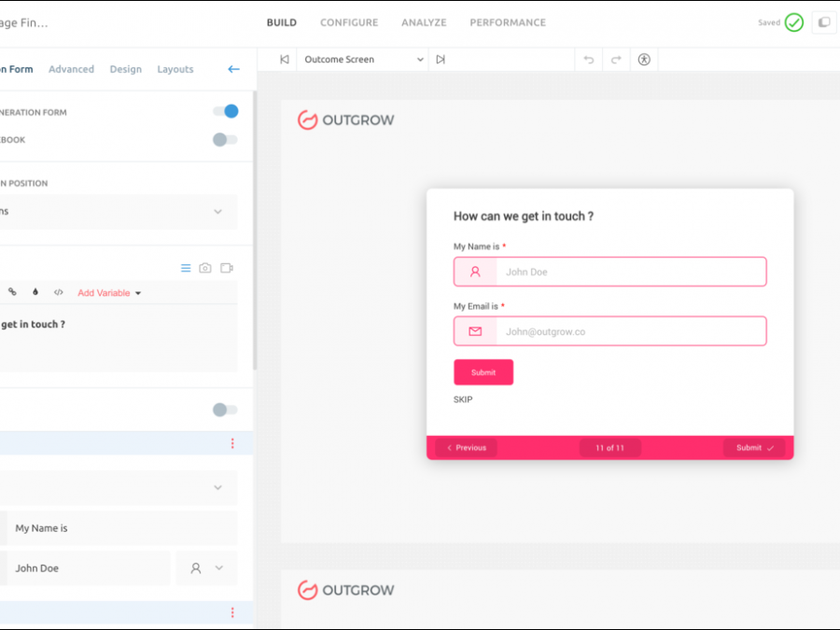Go to the previous screen icon
This screenshot has height=630, width=840.
(285, 60)
